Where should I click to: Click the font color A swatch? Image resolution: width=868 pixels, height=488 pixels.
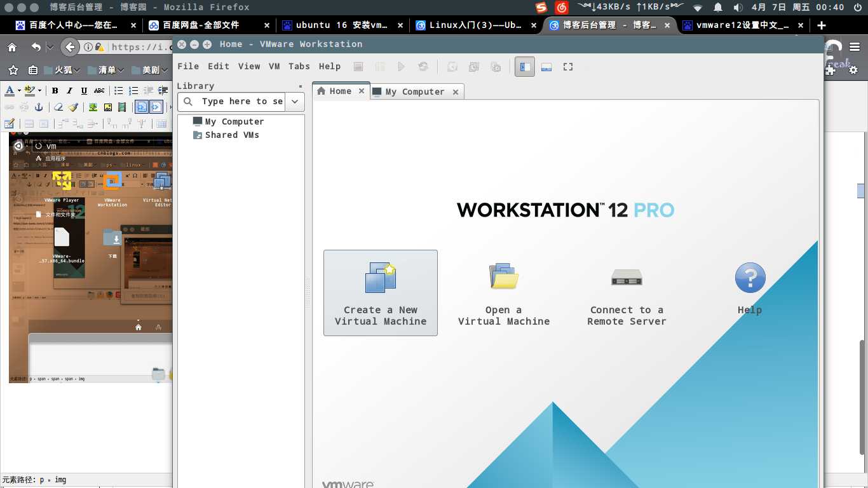click(x=10, y=90)
